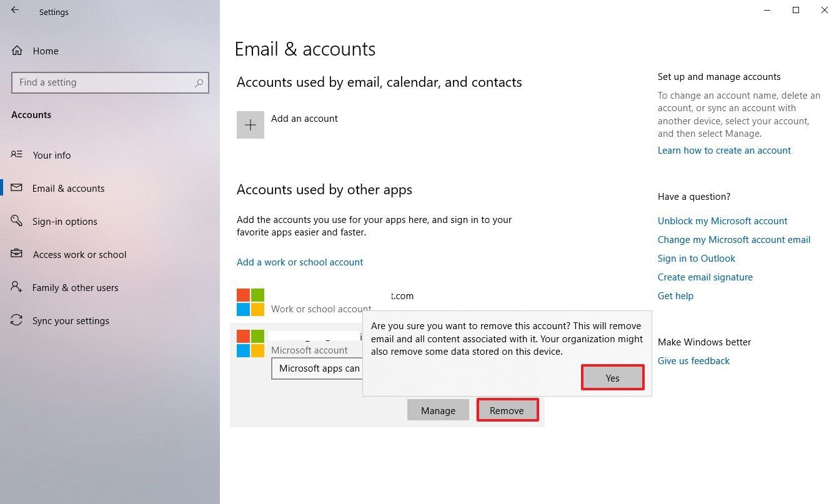The image size is (839, 504).
Task: Select Email & accounts in sidebar
Action: click(x=68, y=189)
